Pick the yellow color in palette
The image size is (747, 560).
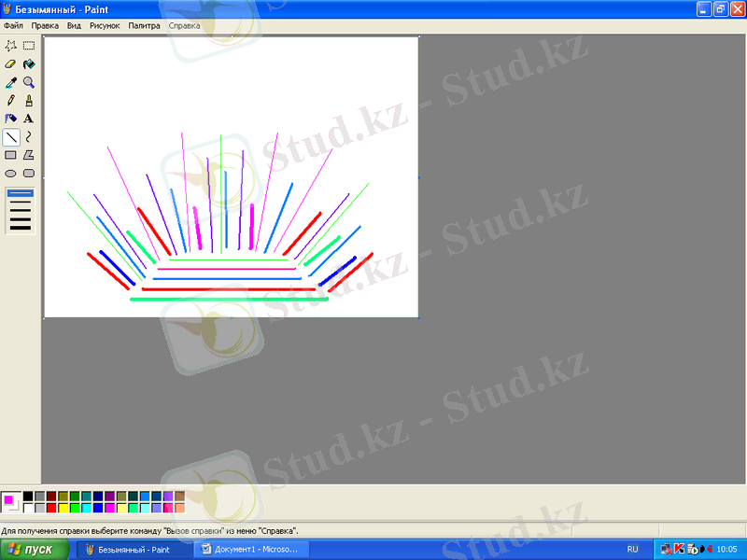coord(63,508)
